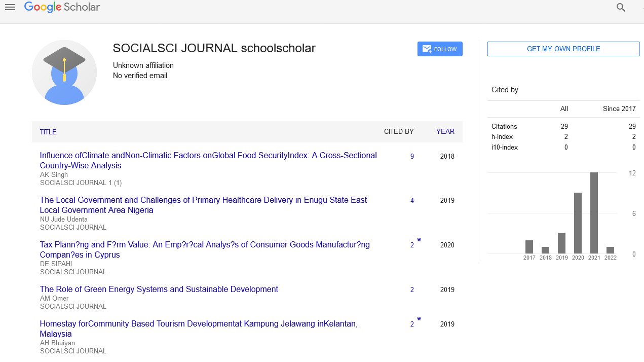Click Get My Own Profile button
Image resolution: width=644 pixels, height=362 pixels.
pos(563,49)
